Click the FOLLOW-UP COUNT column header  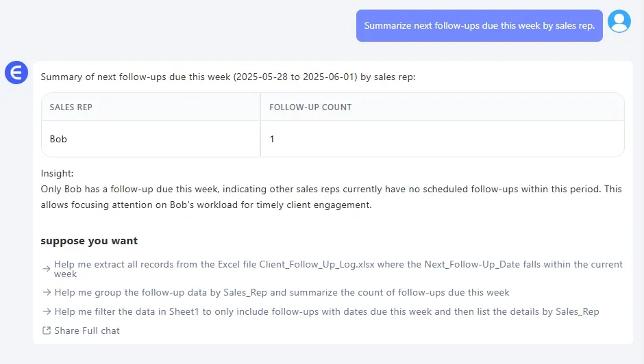click(310, 107)
